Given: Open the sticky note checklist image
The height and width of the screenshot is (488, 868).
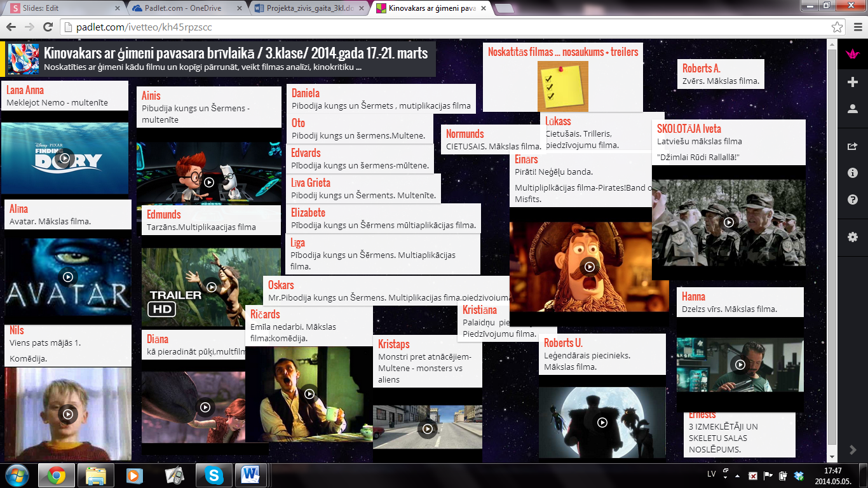Looking at the screenshot, I should coord(562,86).
